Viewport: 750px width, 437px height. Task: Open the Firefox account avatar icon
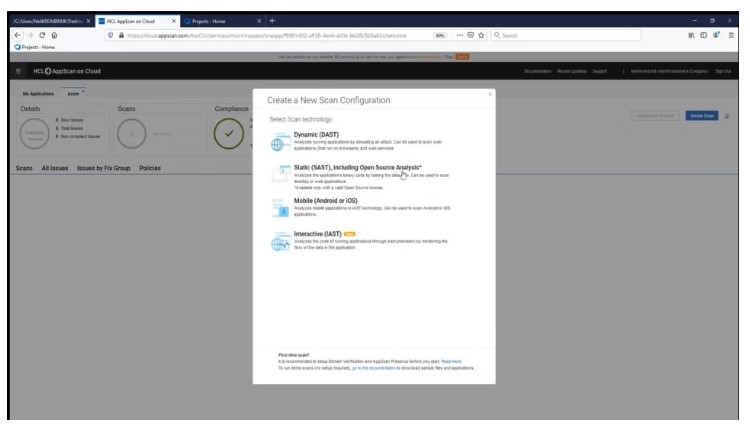[x=716, y=35]
